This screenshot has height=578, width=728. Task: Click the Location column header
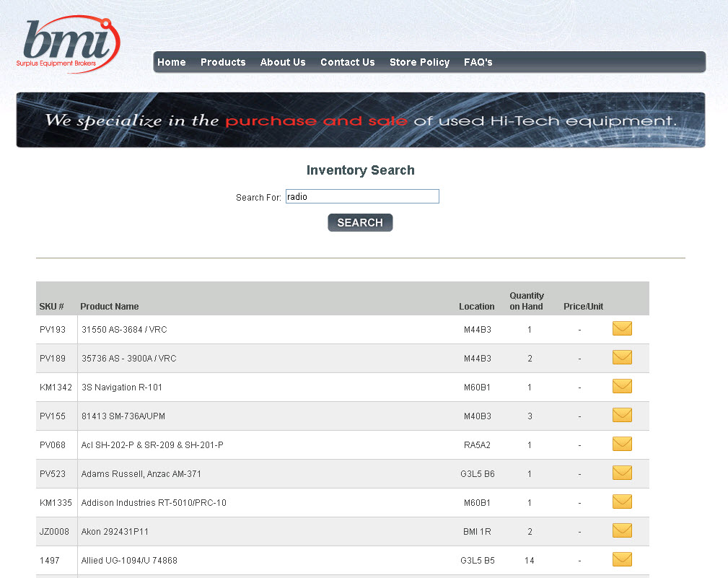coord(477,307)
